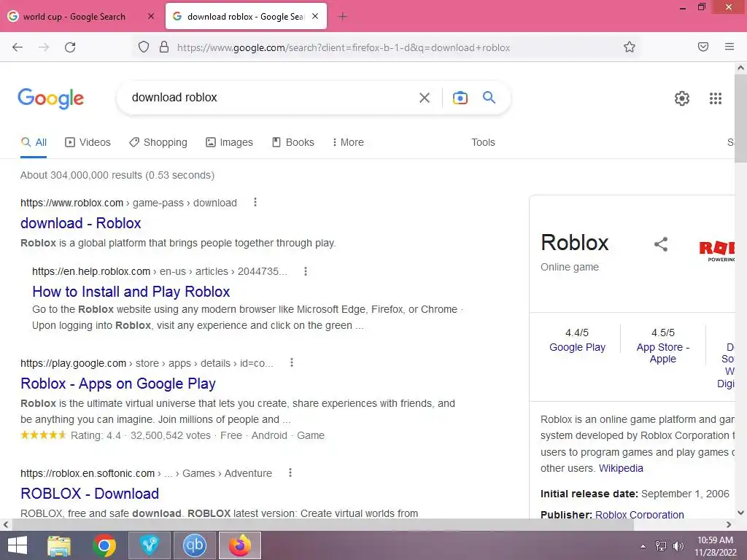The height and width of the screenshot is (560, 747).
Task: Open Google Play 4.4/5 rating link
Action: point(577,347)
